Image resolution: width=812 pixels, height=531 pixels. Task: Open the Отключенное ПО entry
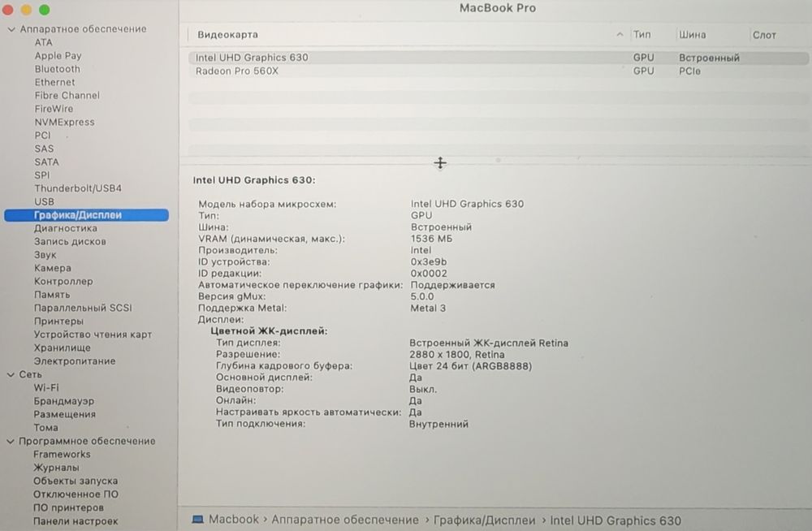coord(76,494)
